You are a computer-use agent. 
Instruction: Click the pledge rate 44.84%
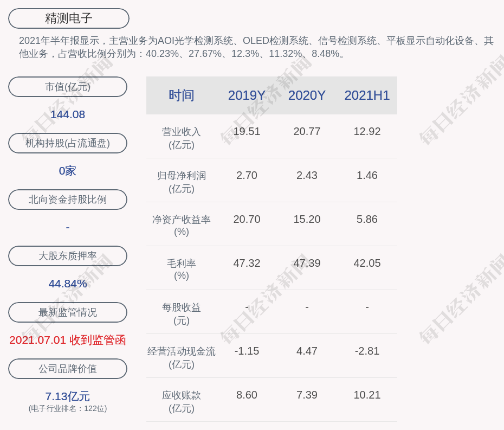click(68, 284)
